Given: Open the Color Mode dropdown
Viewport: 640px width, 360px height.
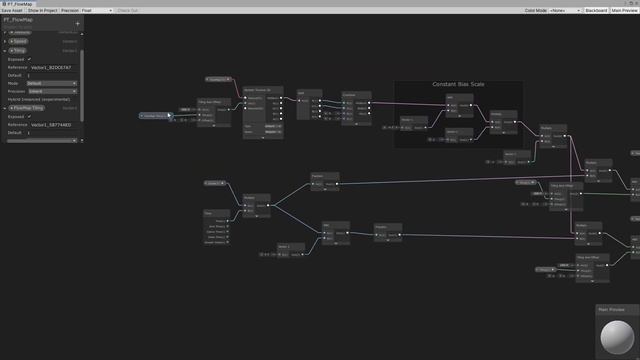Looking at the screenshot, I should coord(564,10).
